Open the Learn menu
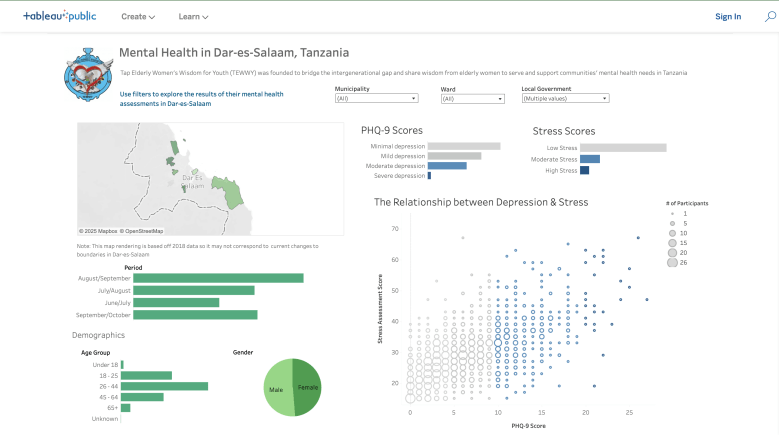This screenshot has height=435, width=779. coord(193,17)
